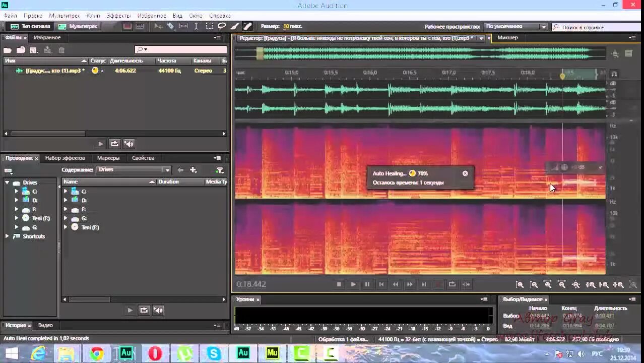Pause playback with the Pause button
The width and height of the screenshot is (644, 363).
click(367, 284)
